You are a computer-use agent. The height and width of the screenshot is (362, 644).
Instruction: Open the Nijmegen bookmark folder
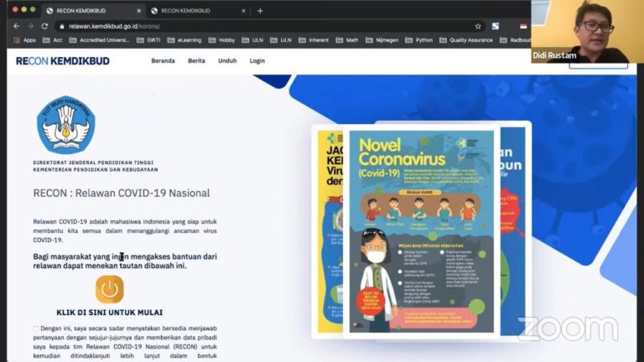point(382,40)
